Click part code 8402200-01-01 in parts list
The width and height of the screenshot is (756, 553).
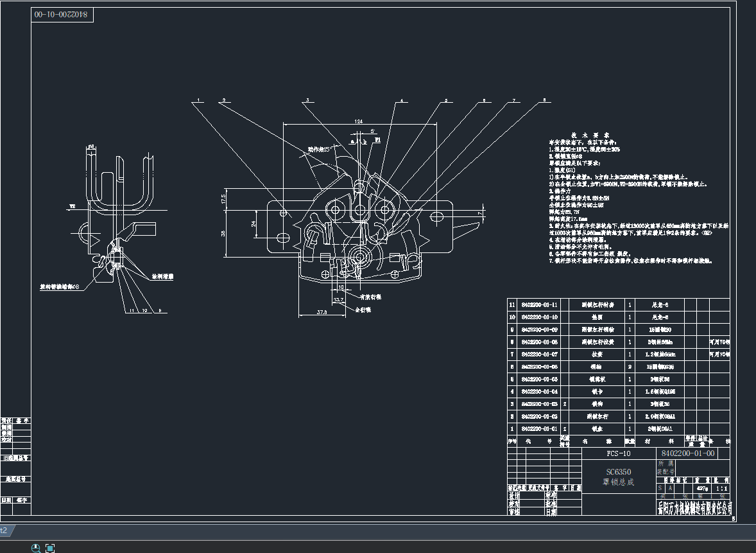click(x=539, y=428)
